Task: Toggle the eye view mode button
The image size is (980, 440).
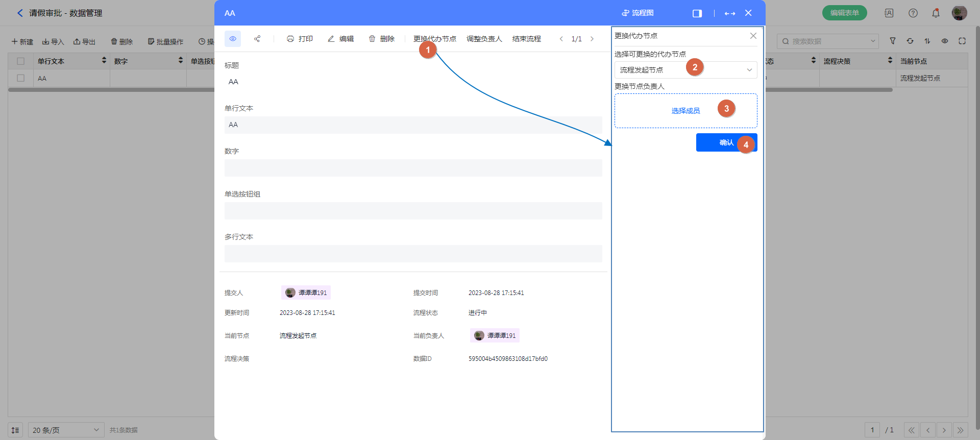Action: coord(233,39)
